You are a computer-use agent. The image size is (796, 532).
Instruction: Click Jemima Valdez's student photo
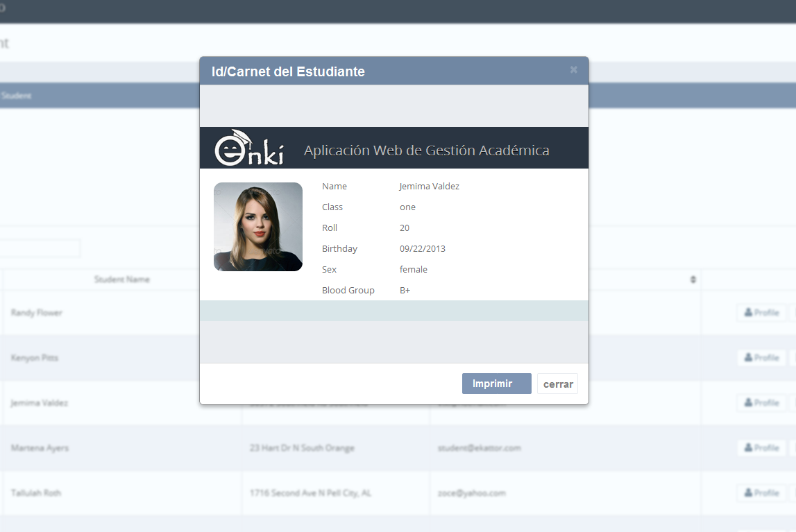(x=257, y=227)
